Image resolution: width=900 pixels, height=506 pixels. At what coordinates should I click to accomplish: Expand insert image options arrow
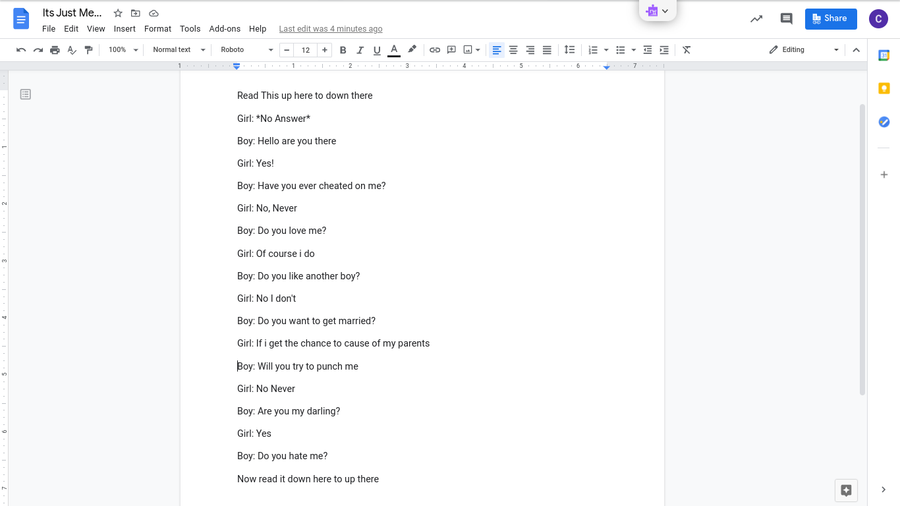pos(478,50)
